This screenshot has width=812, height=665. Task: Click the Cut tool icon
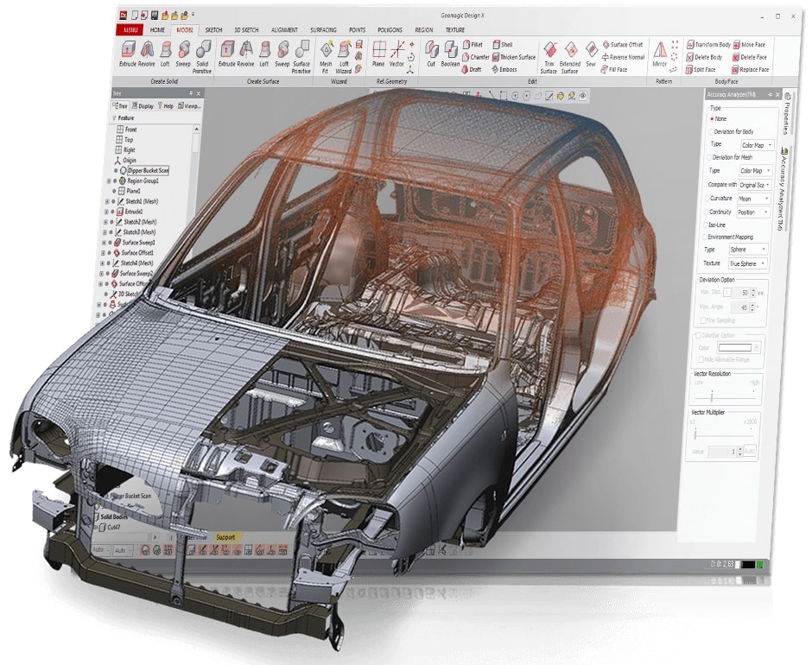point(430,53)
